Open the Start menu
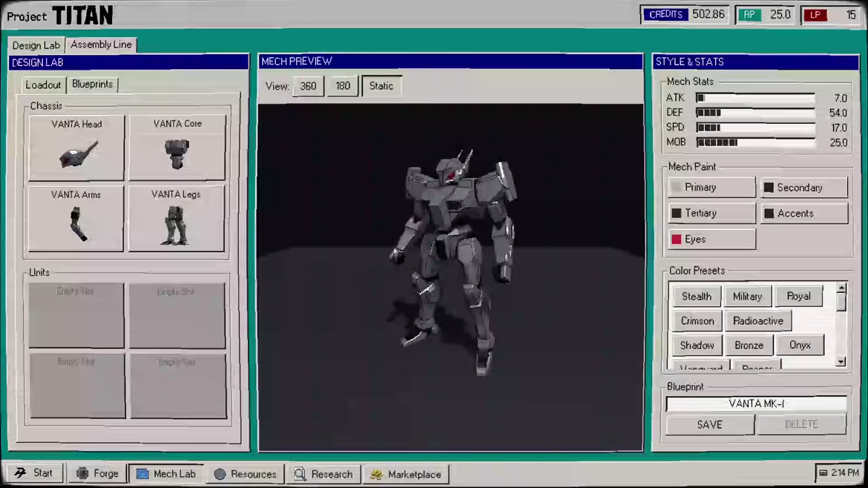The width and height of the screenshot is (868, 488). pyautogui.click(x=34, y=473)
